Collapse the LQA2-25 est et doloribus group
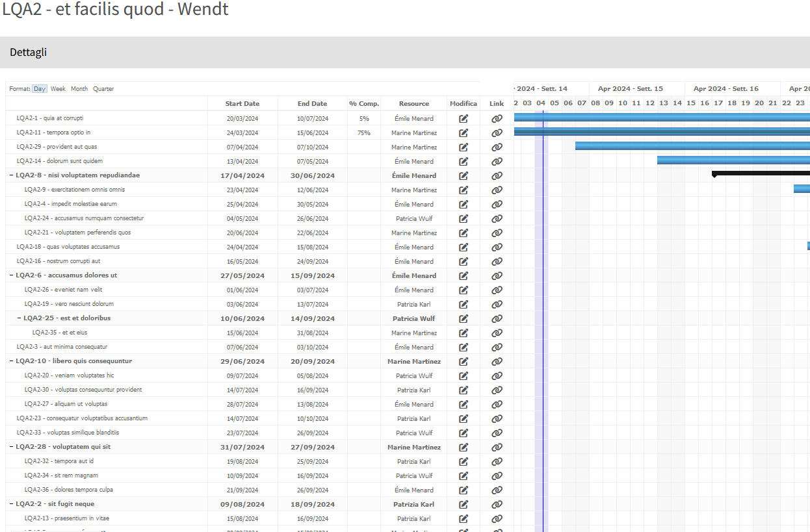Image resolution: width=810 pixels, height=532 pixels. 19,318
